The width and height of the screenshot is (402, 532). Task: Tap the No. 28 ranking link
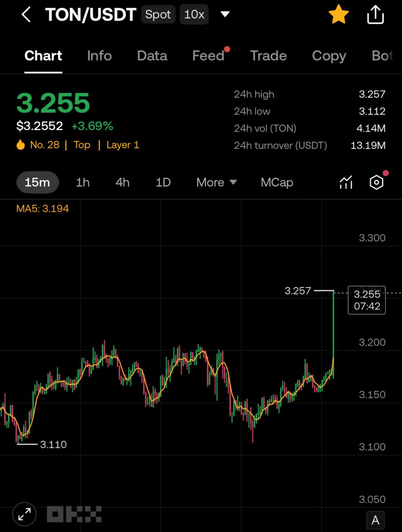click(44, 145)
